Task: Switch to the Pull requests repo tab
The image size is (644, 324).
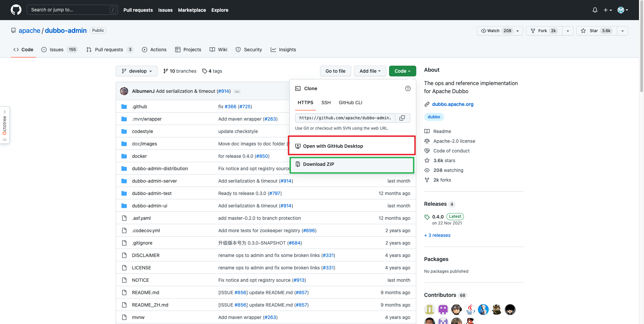Action: (x=110, y=50)
